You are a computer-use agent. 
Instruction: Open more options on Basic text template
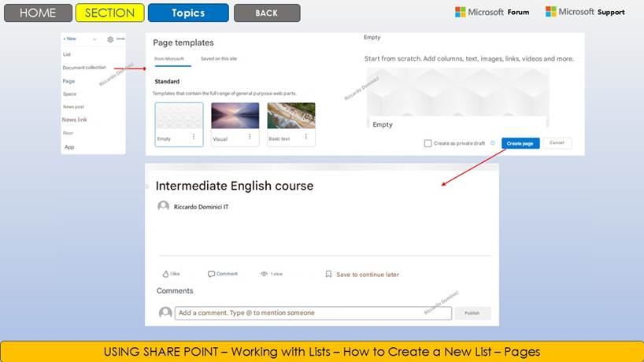[x=306, y=136]
